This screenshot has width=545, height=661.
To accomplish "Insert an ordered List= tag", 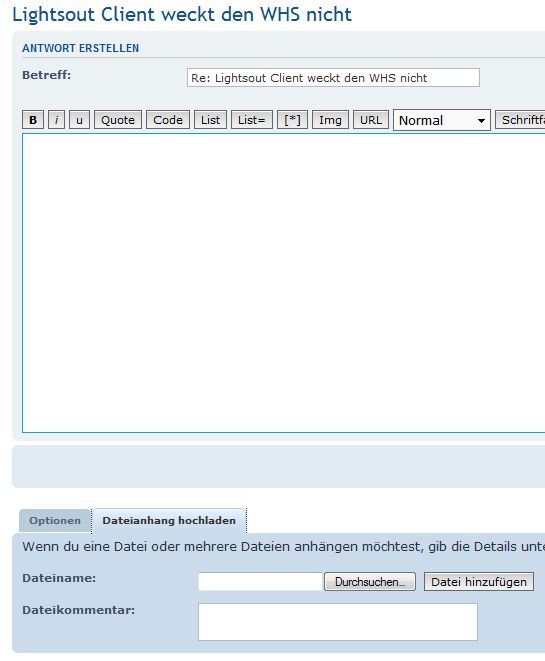I will click(x=252, y=120).
